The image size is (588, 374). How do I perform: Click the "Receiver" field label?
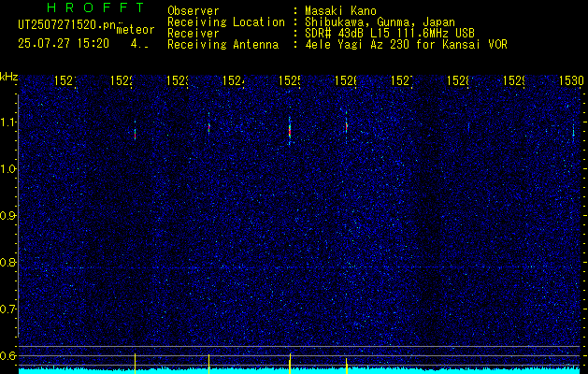click(x=194, y=34)
